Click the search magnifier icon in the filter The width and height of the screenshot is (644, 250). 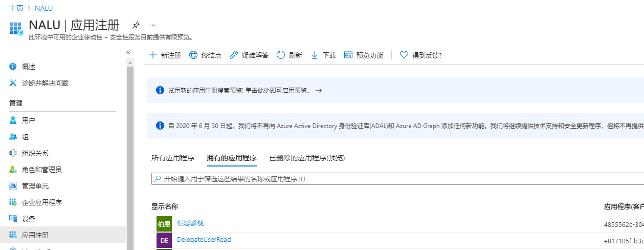(x=158, y=179)
